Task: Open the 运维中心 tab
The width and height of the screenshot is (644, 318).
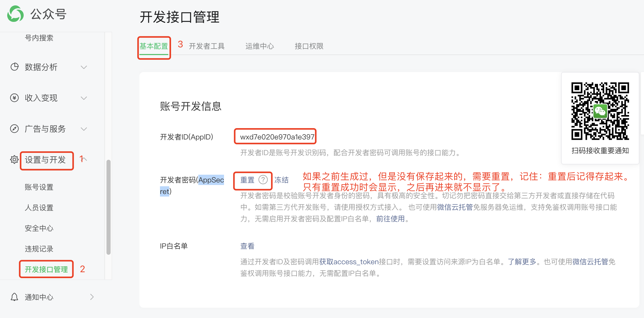Action: point(260,46)
